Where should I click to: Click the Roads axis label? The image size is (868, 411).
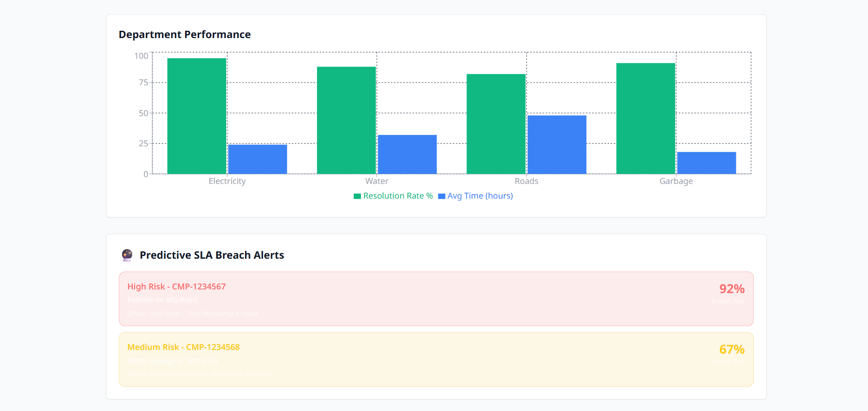(x=526, y=181)
